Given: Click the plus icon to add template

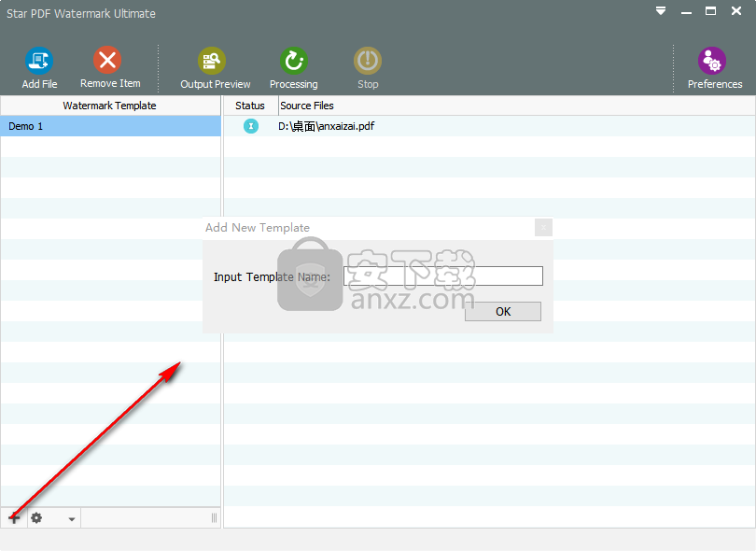Looking at the screenshot, I should [14, 518].
